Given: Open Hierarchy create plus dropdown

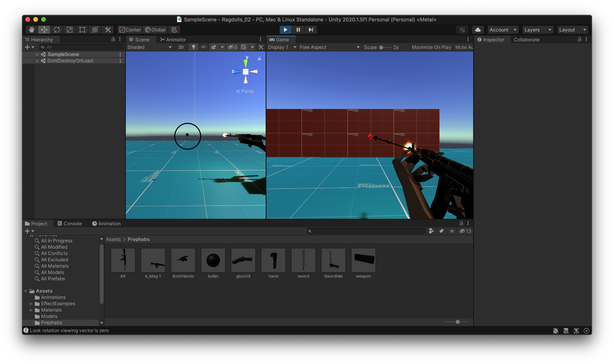Looking at the screenshot, I should (29, 47).
